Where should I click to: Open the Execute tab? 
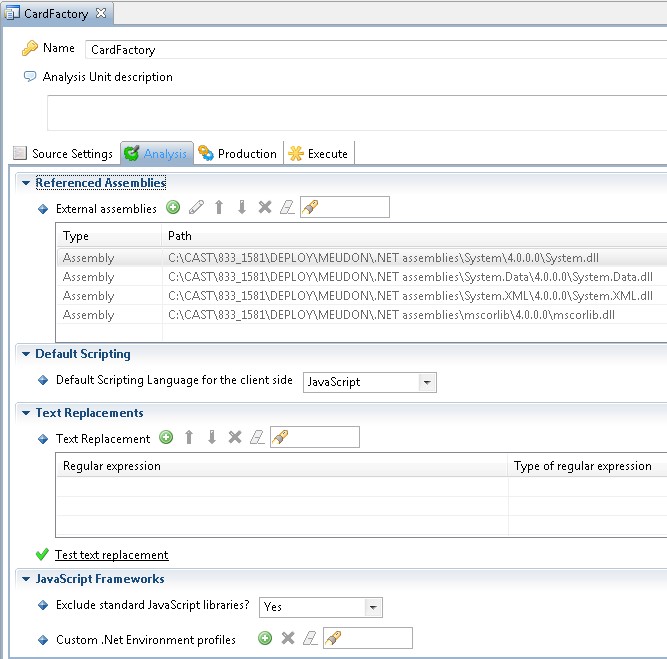pyautogui.click(x=318, y=154)
